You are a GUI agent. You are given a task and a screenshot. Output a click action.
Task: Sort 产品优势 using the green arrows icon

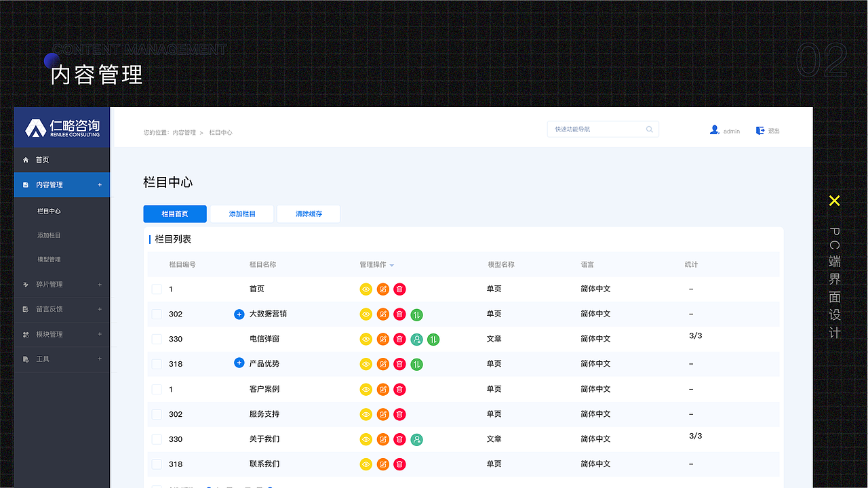(417, 365)
